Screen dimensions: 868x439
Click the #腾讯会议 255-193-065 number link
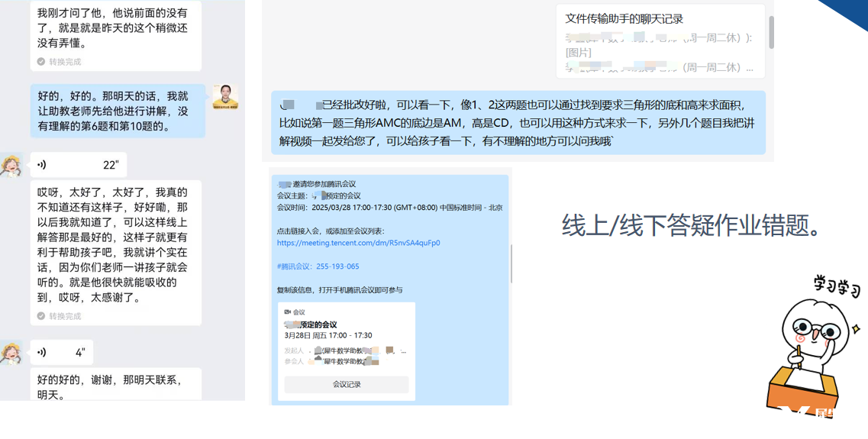coord(318,266)
